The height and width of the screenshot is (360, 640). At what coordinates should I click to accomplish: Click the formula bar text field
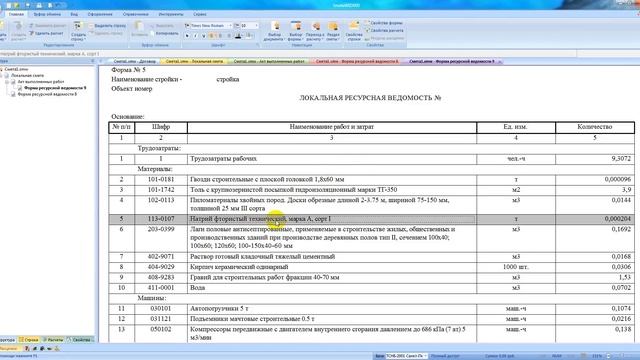(x=288, y=53)
